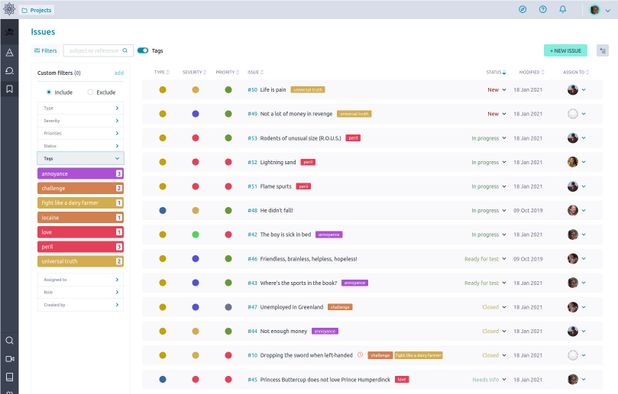Open the help question-mark icon

pos(543,9)
